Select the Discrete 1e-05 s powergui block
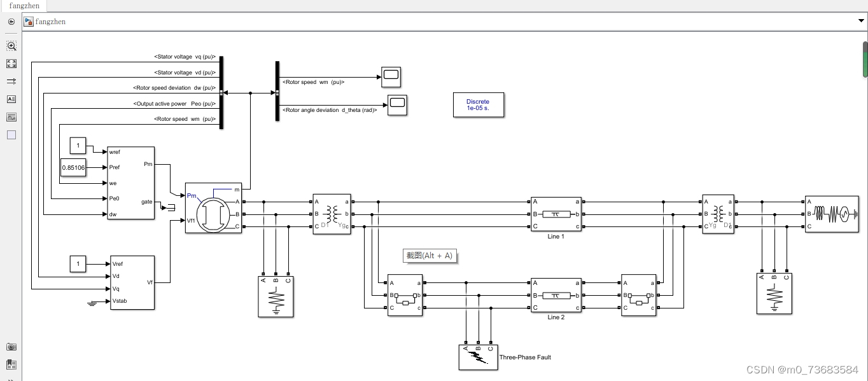This screenshot has width=868, height=381. click(x=478, y=105)
